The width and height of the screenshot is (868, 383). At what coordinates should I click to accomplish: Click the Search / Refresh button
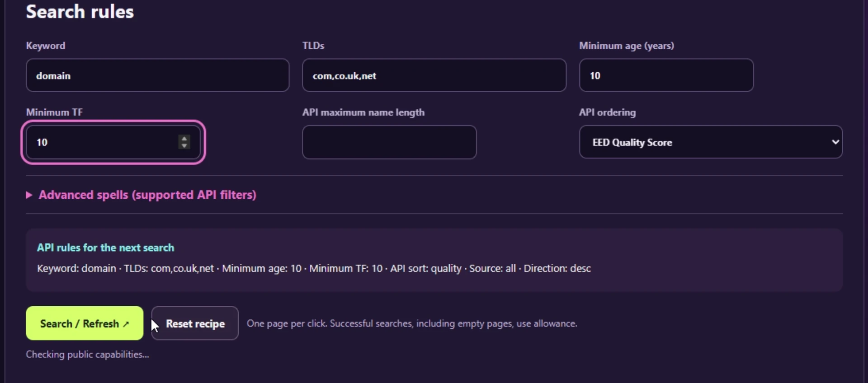click(85, 323)
